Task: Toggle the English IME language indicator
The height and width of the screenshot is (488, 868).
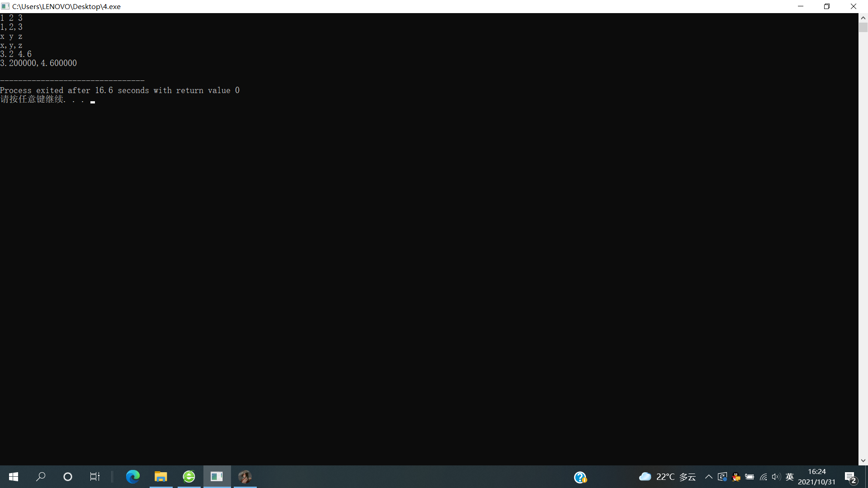Action: [x=790, y=477]
